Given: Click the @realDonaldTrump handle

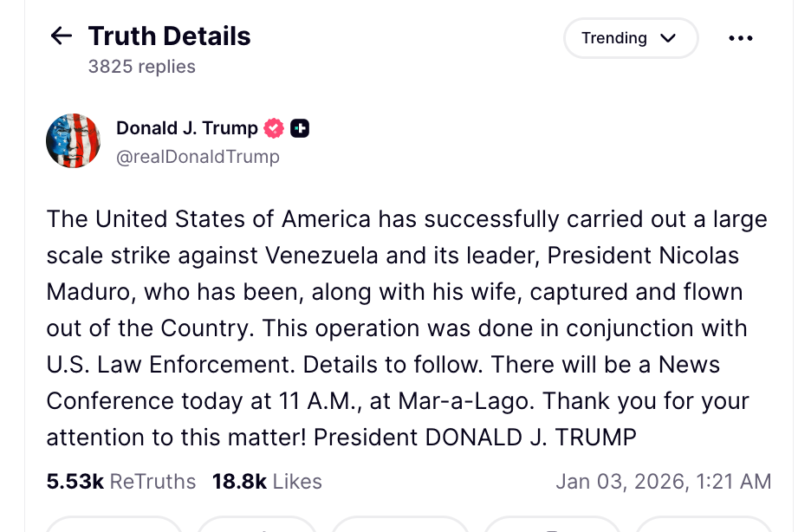Looking at the screenshot, I should tap(198, 157).
